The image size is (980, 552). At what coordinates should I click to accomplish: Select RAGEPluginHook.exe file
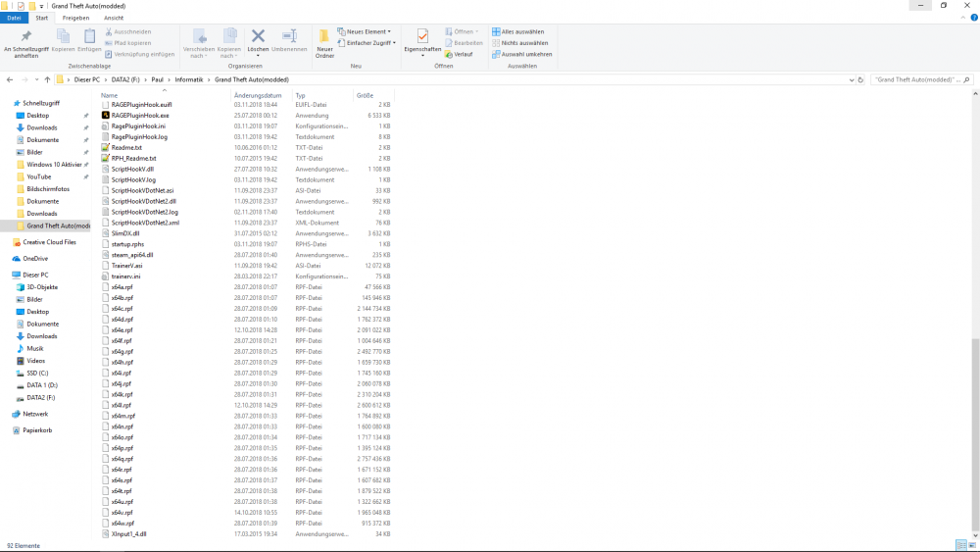point(140,115)
